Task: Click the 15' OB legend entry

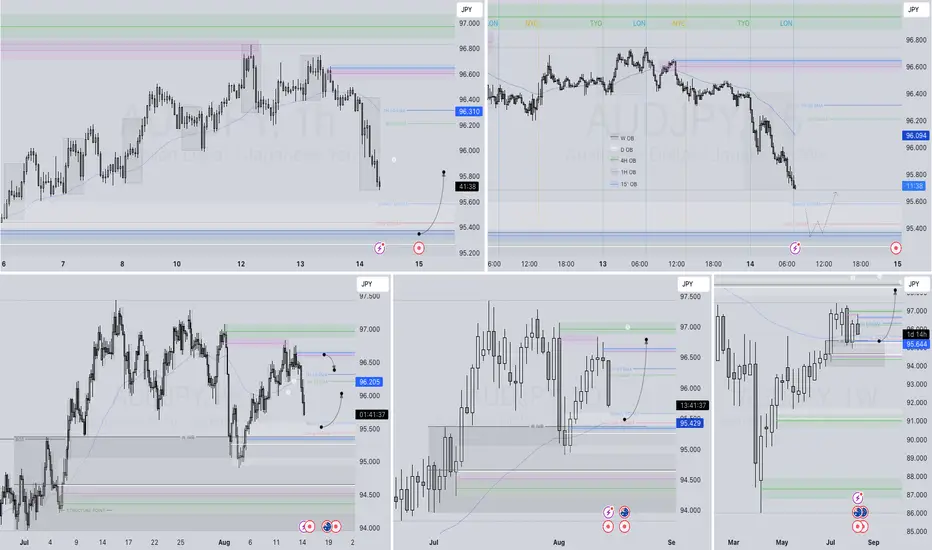Action: pyautogui.click(x=624, y=184)
